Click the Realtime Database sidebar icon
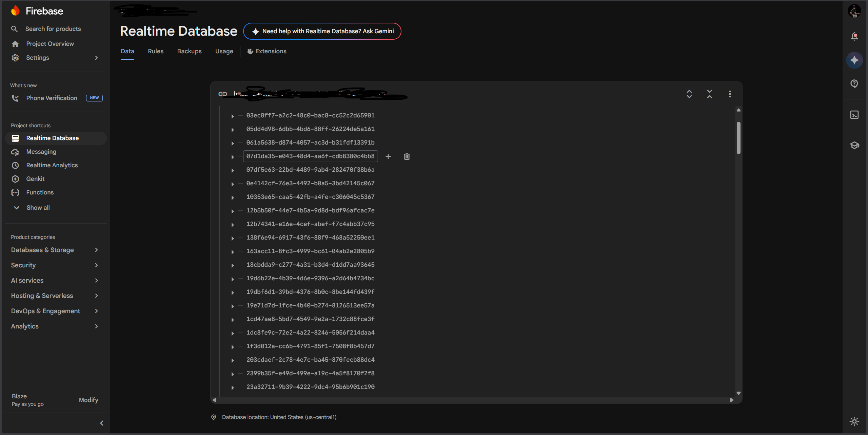 coord(15,138)
